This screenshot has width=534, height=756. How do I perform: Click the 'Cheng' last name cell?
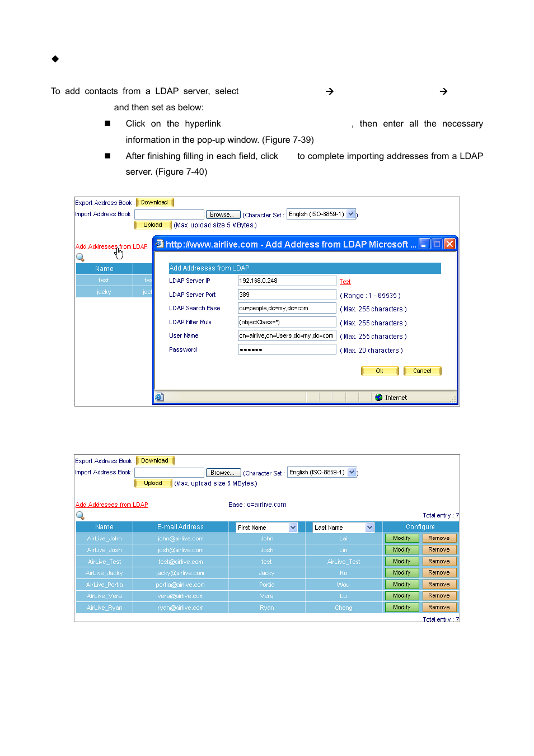coord(344,608)
